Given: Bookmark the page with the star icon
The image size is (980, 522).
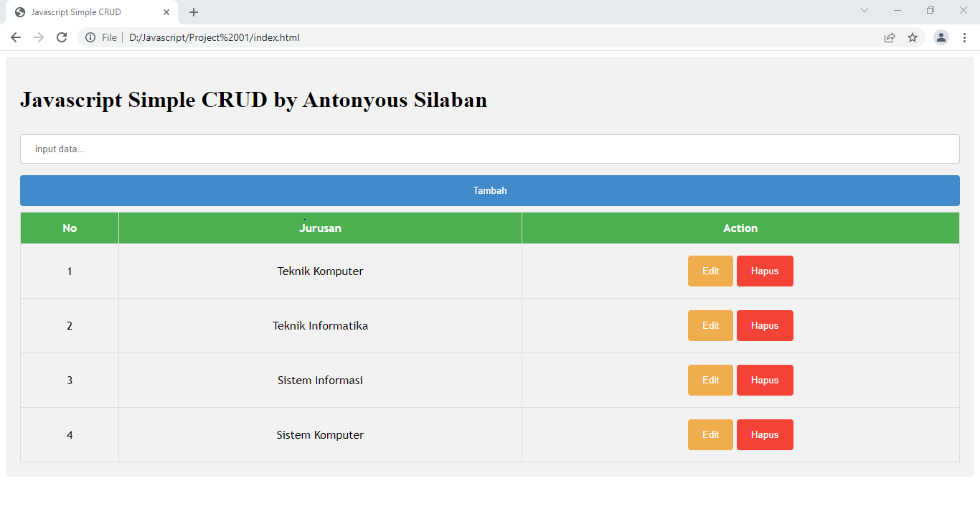Looking at the screenshot, I should 913,37.
